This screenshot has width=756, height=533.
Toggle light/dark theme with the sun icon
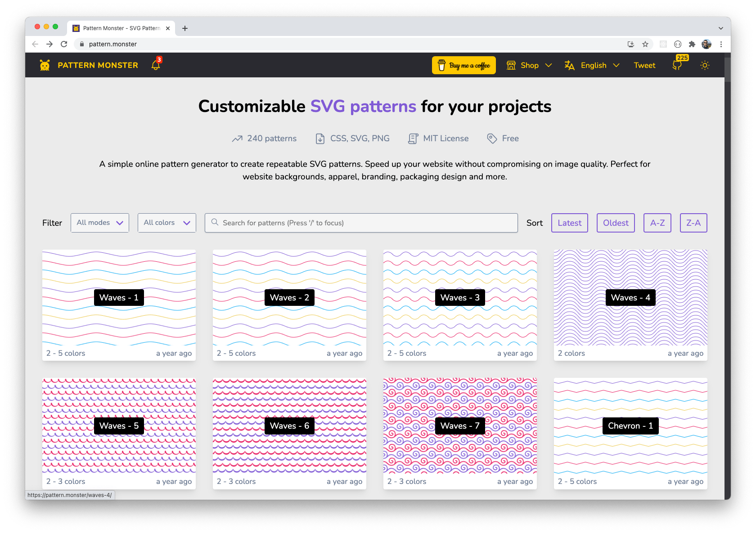point(705,65)
